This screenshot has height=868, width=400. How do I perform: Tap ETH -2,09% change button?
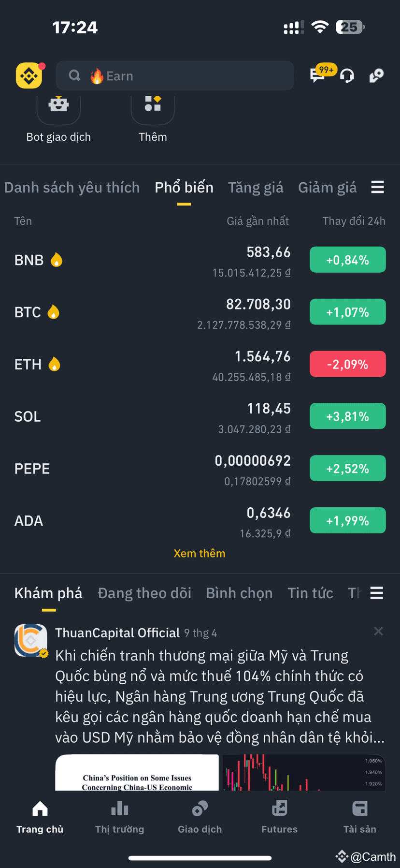coord(348,364)
